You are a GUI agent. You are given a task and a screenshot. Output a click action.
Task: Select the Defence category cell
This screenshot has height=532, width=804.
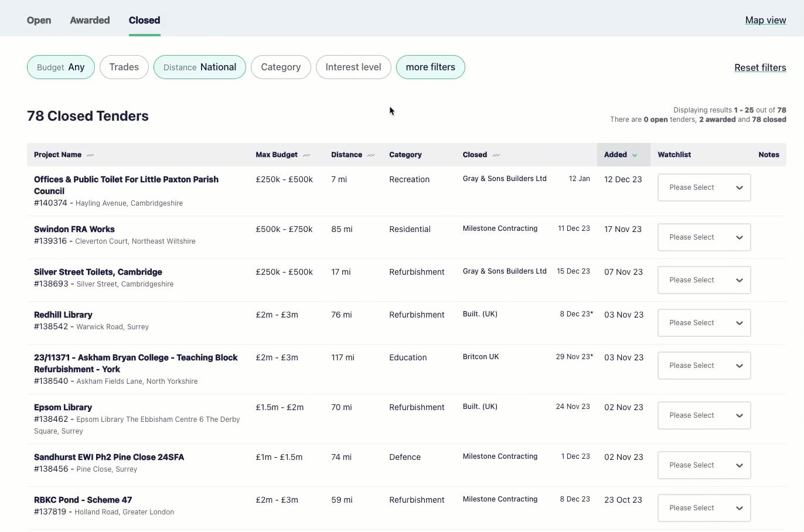click(405, 457)
